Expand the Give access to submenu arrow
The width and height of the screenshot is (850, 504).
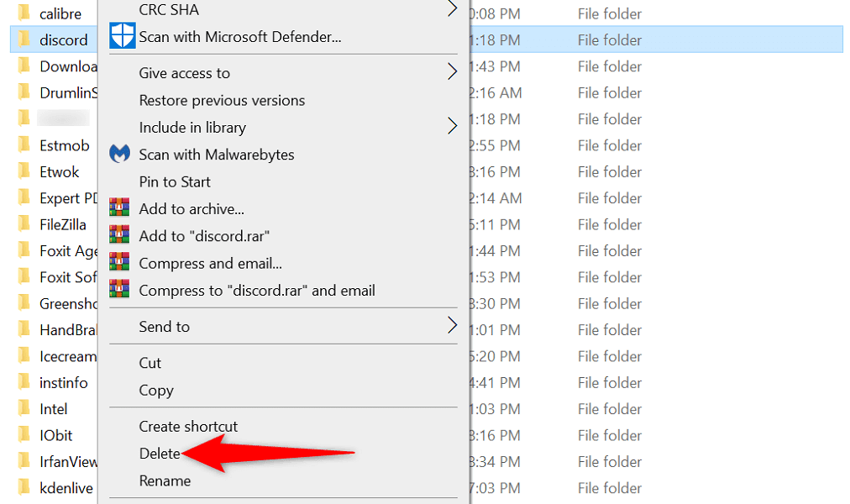pyautogui.click(x=452, y=72)
